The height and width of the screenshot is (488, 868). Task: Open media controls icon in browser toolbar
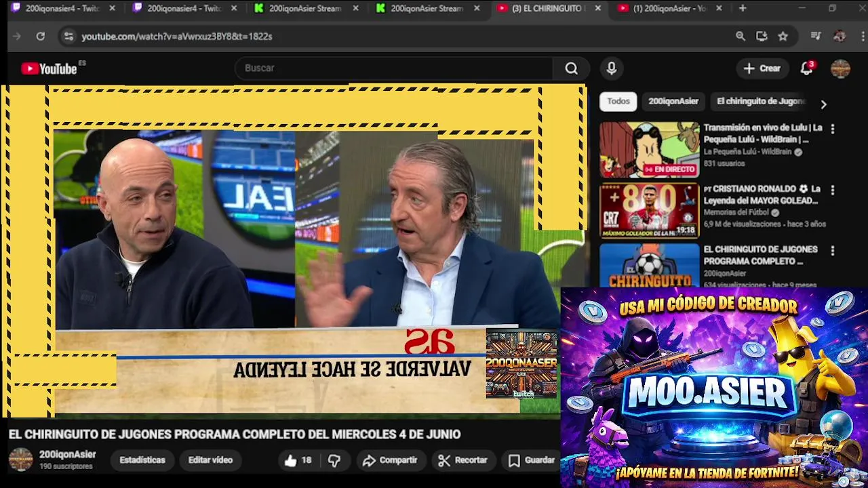(x=816, y=37)
